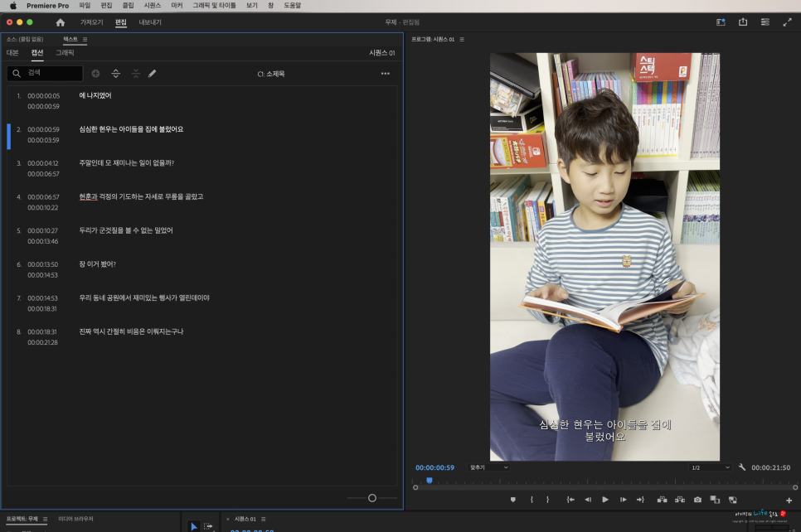Switch to the 그래픽 tab
Viewport: 801px width, 532px height.
point(65,52)
